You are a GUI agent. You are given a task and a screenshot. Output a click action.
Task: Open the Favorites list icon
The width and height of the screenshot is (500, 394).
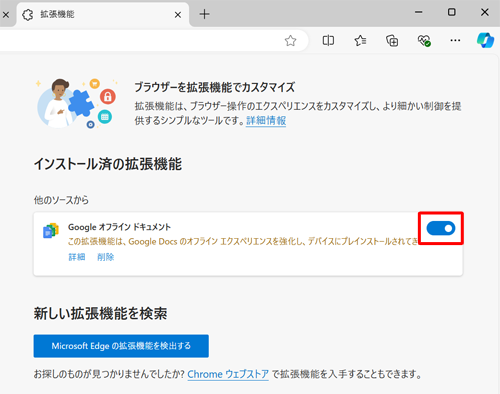coord(360,41)
